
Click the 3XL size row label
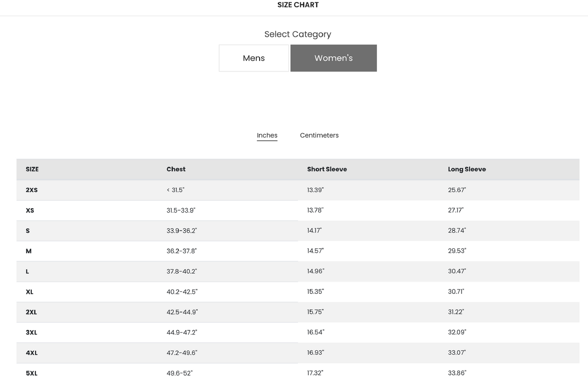(31, 332)
